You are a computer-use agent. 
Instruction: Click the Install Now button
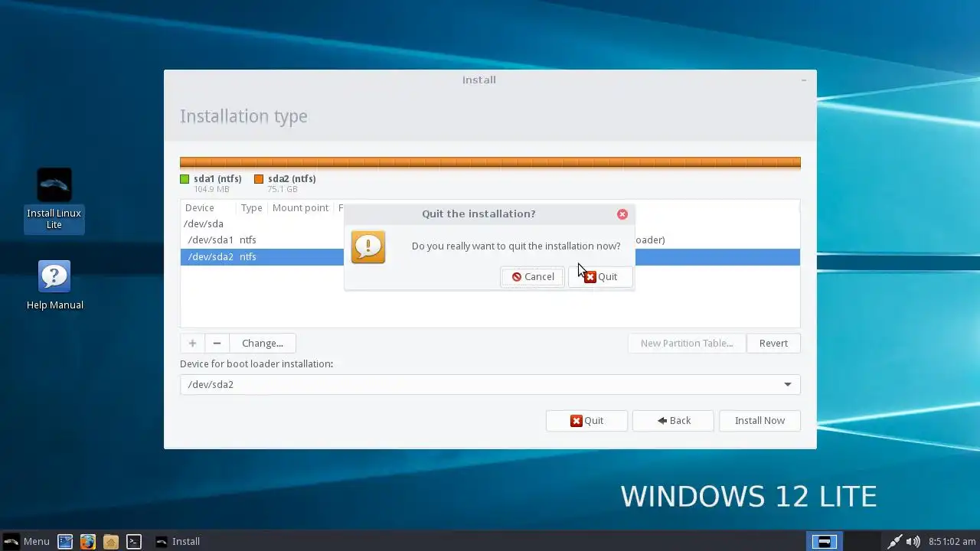pos(759,420)
